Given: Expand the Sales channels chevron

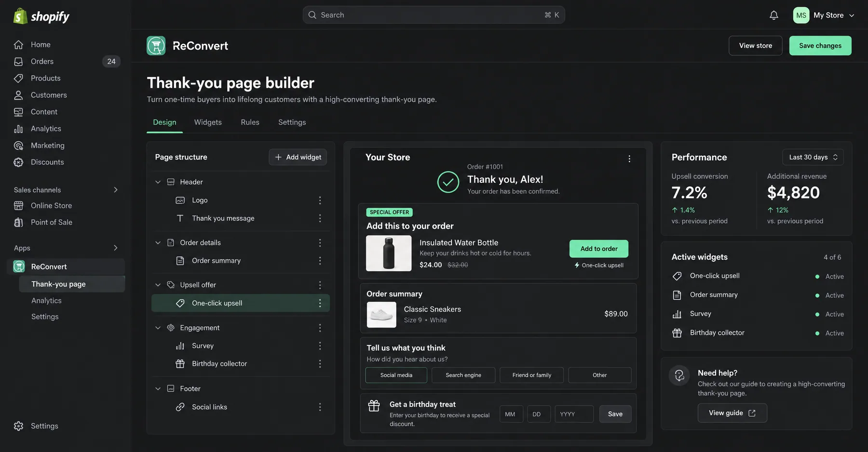Looking at the screenshot, I should coord(116,190).
